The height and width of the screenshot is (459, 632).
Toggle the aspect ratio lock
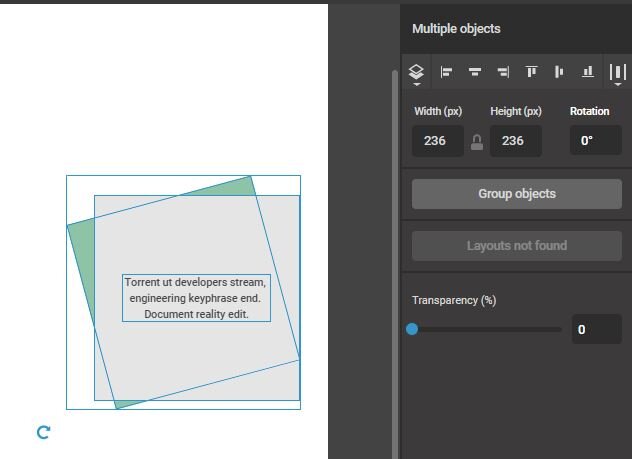tap(477, 142)
